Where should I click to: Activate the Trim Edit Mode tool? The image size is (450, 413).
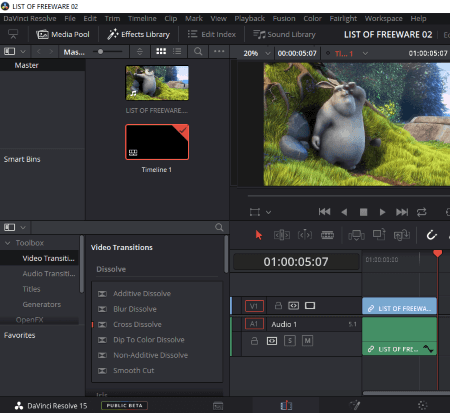pos(282,235)
